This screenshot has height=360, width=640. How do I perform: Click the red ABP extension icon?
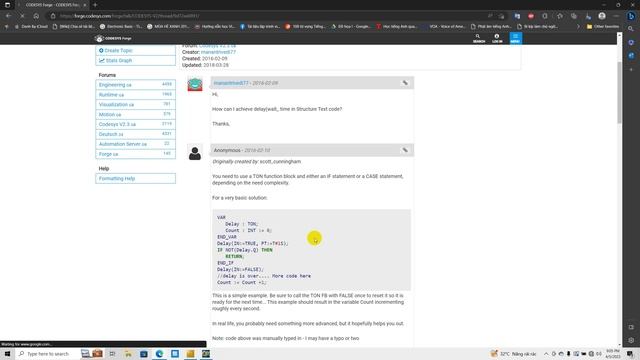[531, 16]
